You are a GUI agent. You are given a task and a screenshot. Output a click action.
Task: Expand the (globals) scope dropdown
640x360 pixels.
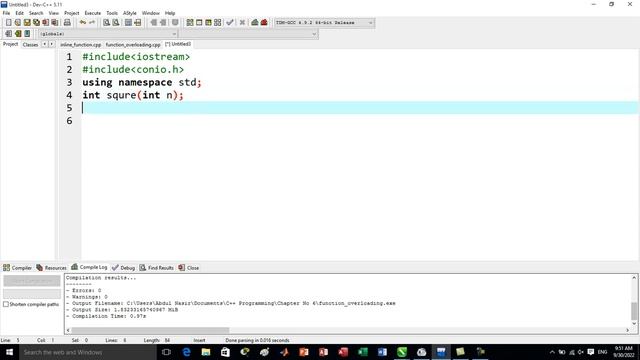108,34
